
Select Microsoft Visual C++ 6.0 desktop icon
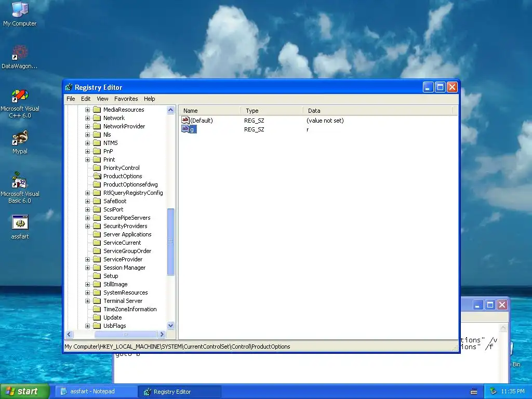(20, 103)
